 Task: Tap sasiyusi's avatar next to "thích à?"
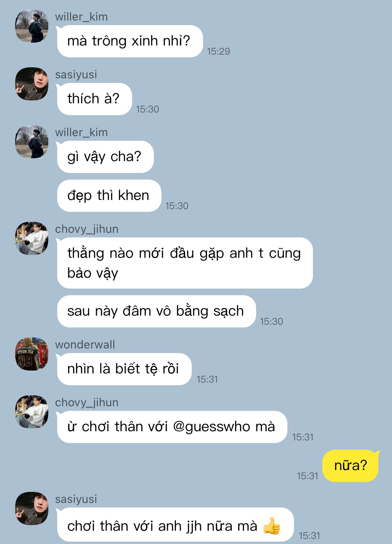click(x=32, y=84)
